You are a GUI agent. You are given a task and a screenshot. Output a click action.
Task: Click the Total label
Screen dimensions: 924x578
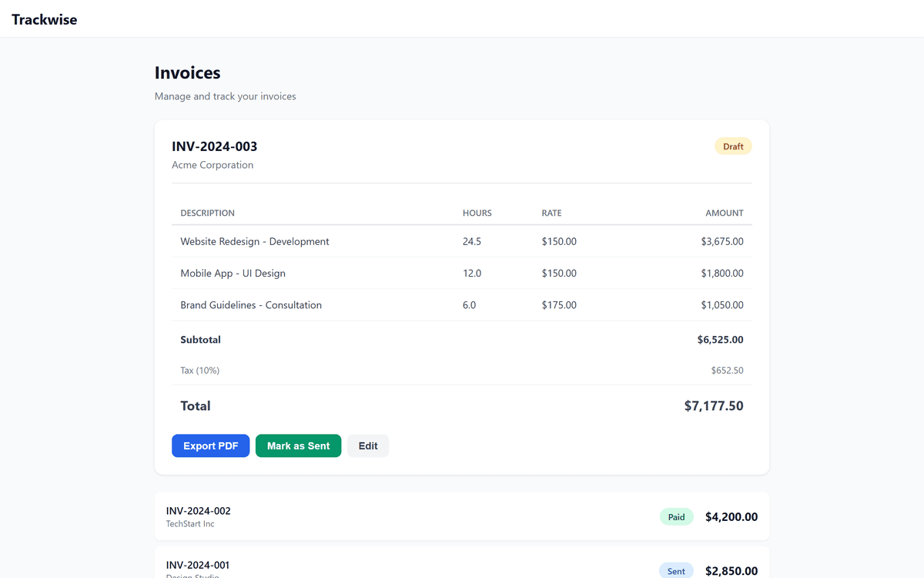[x=196, y=405]
